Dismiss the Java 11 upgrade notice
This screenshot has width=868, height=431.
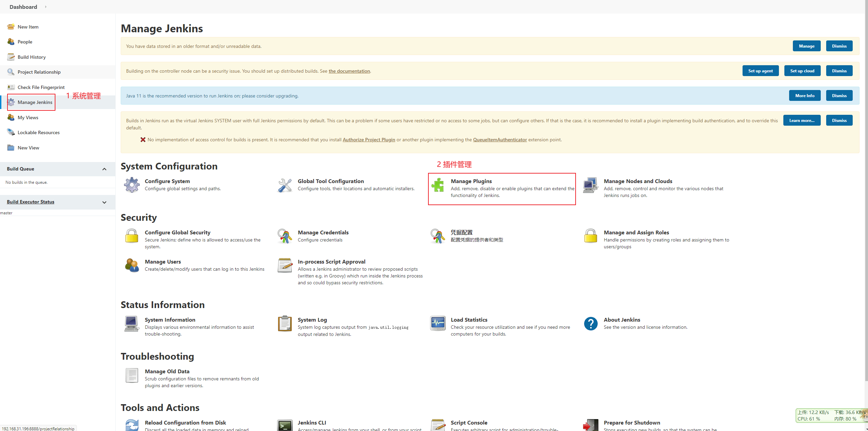point(839,96)
